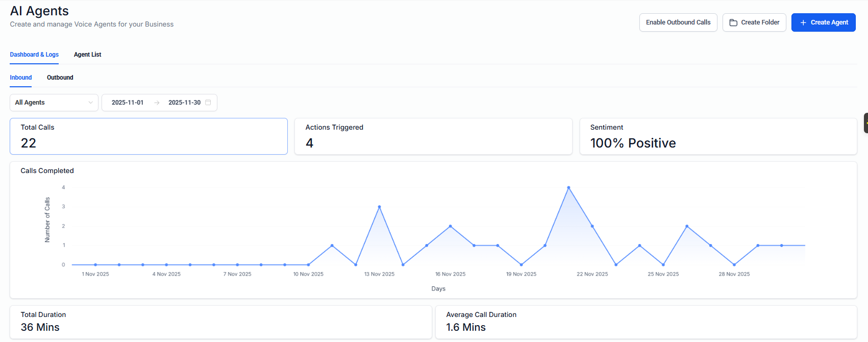Click the folder icon on Create Folder
The width and height of the screenshot is (868, 342).
point(733,22)
